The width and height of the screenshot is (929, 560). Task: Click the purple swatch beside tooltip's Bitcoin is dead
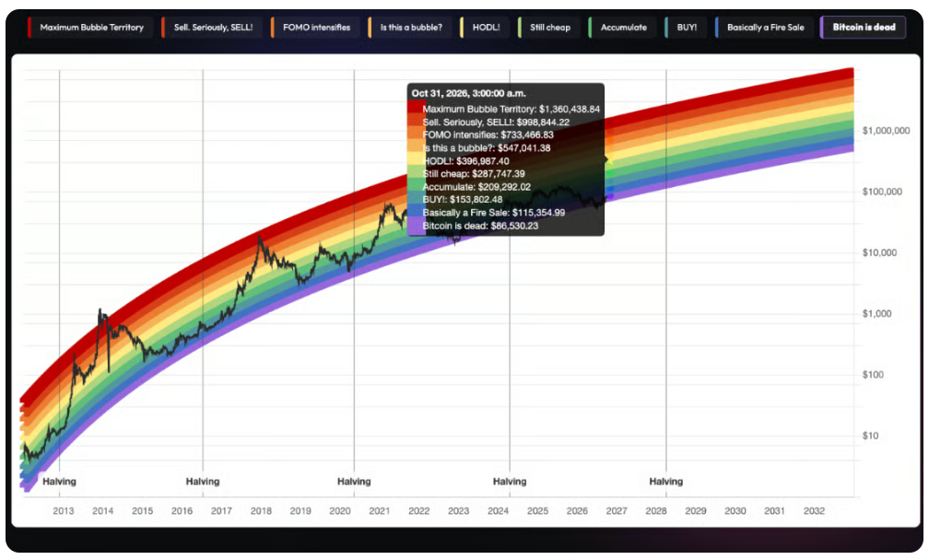[416, 227]
